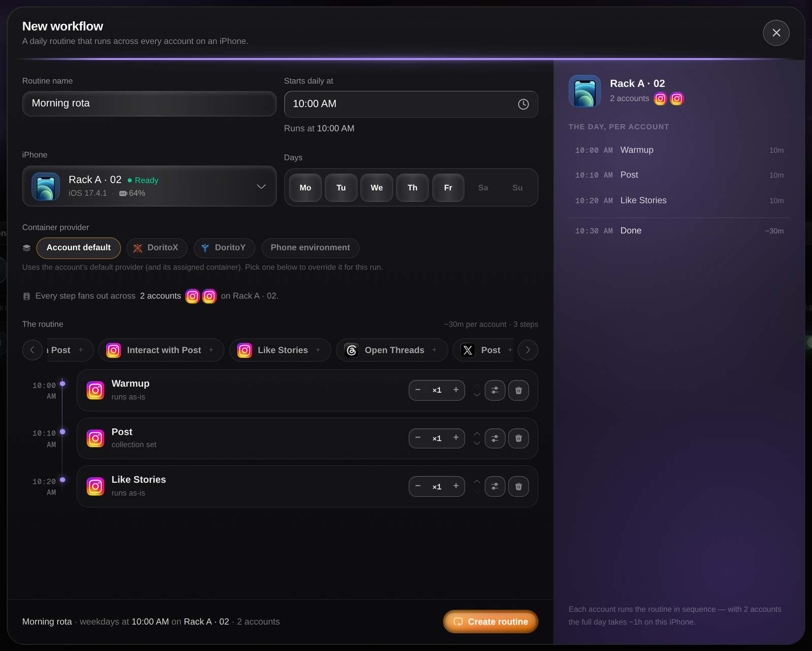
Task: Select DoritoX container provider
Action: [157, 248]
